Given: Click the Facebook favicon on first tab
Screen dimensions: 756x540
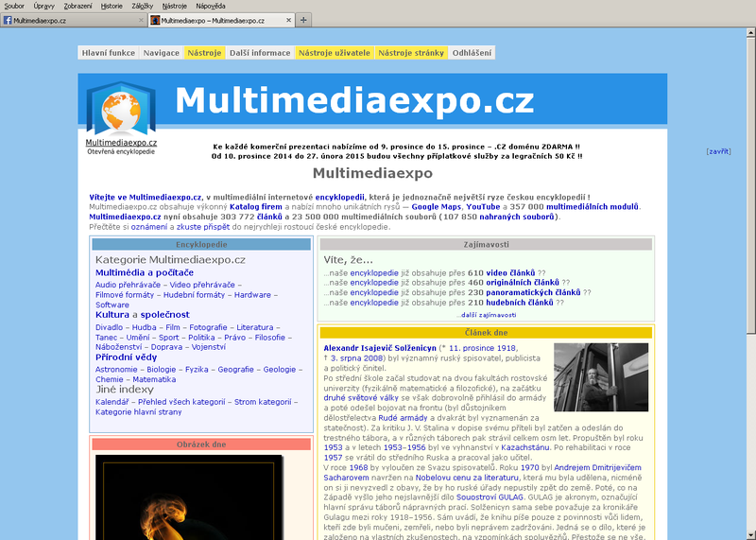Looking at the screenshot, I should 8,20.
